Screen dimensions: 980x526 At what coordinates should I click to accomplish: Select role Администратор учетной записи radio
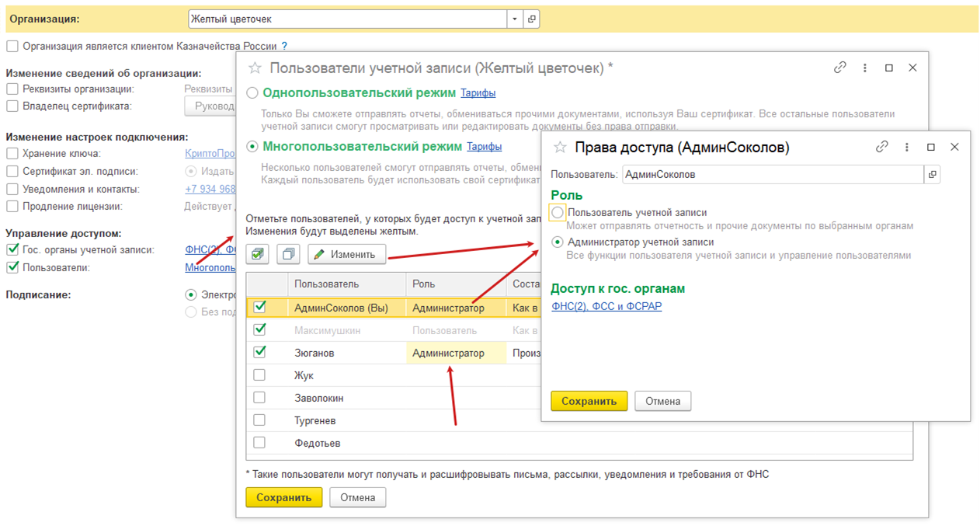pyautogui.click(x=557, y=242)
